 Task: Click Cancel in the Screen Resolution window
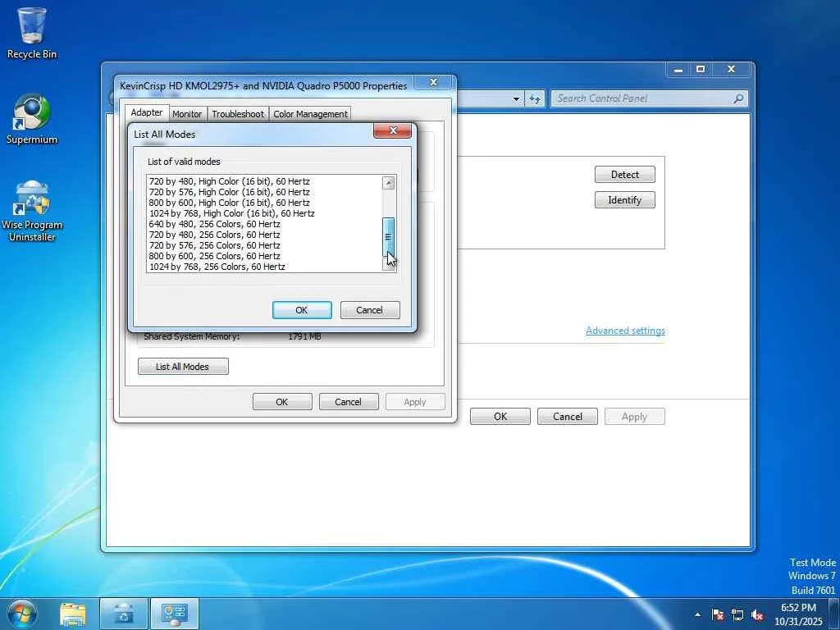(x=568, y=417)
